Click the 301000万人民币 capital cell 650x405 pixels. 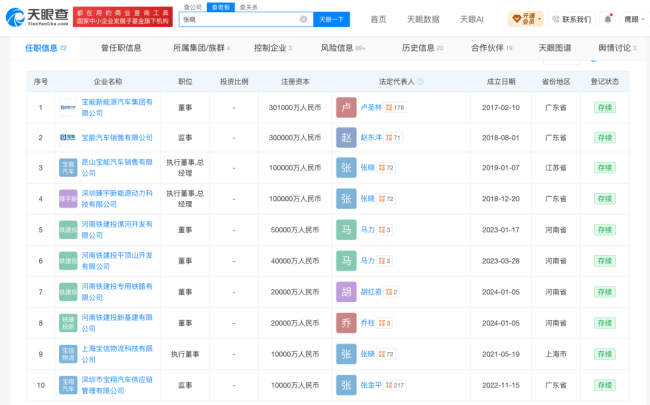click(295, 107)
